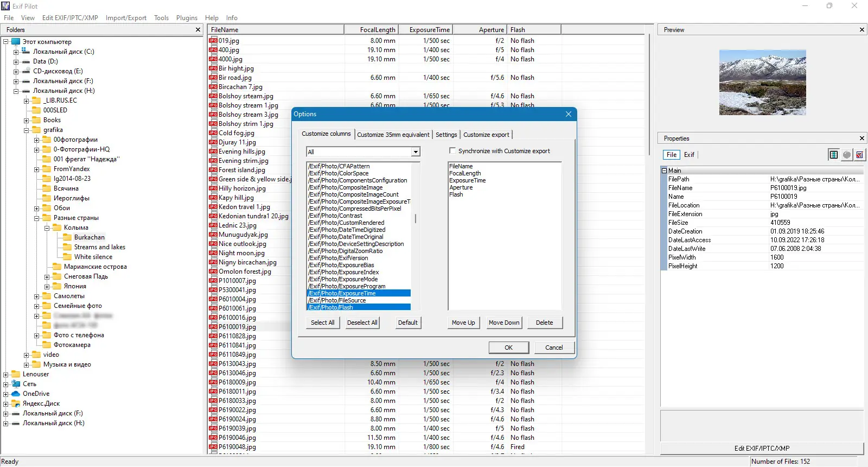This screenshot has height=467, width=868.
Task: Expand Локальный диск (C:) in folder tree
Action: pos(16,52)
